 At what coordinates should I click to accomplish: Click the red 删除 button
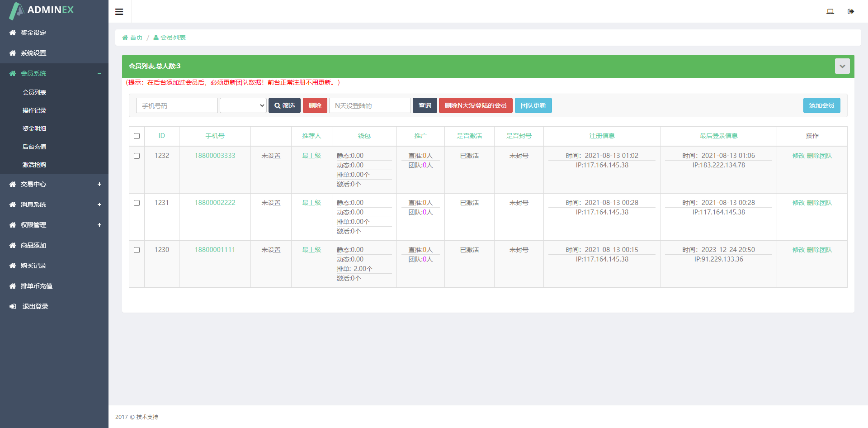click(315, 105)
